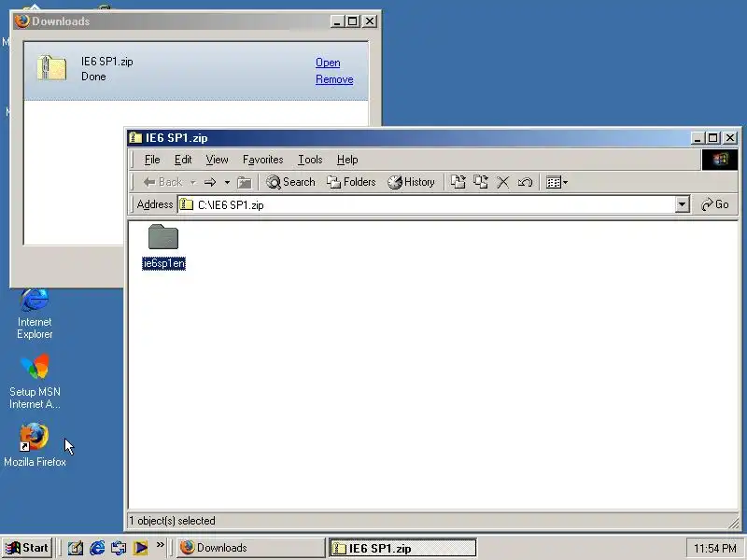Open the Back history dropdown arrow

193,182
